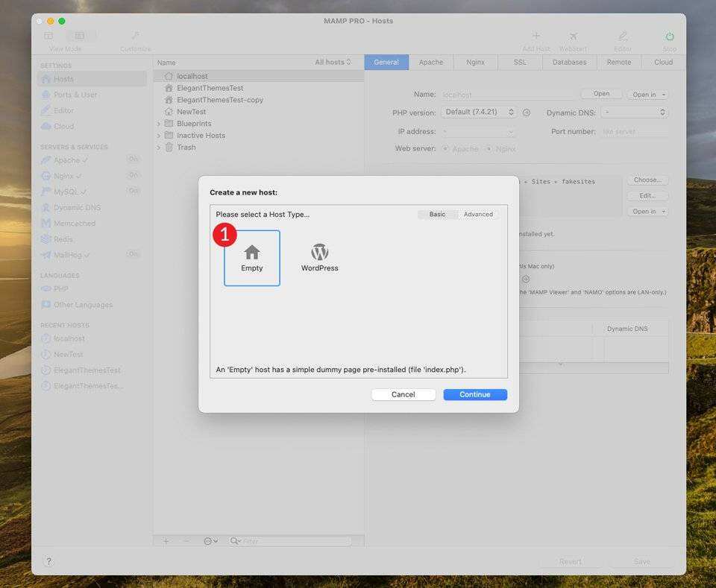
Task: Select ElegantThemesTest-copy in the hosts list
Action: pyautogui.click(x=219, y=100)
